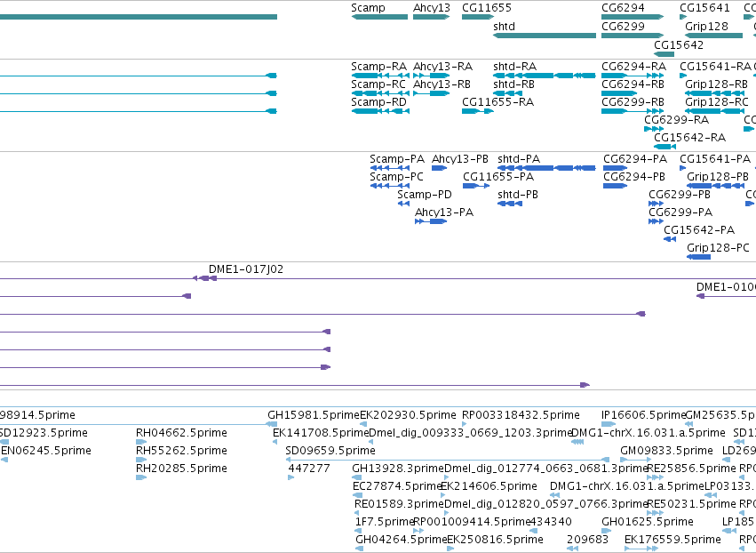Click protein Scamp-PC
Viewport: 756px width, 553px height.
tap(390, 186)
